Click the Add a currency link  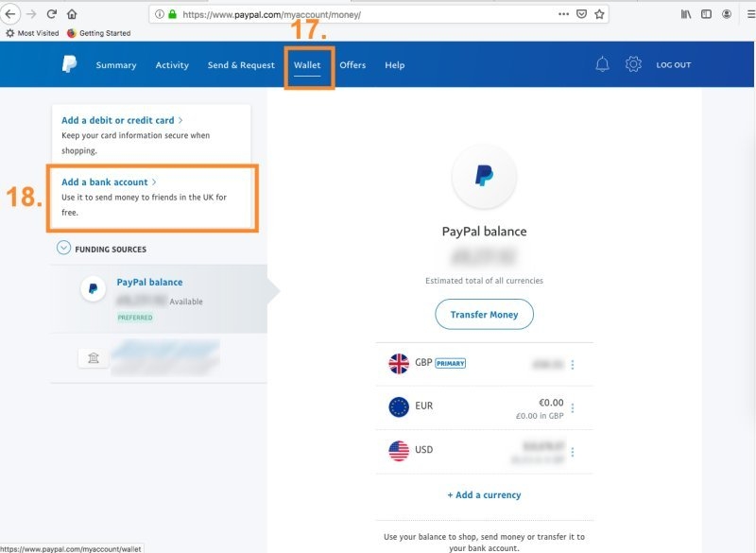(x=484, y=494)
